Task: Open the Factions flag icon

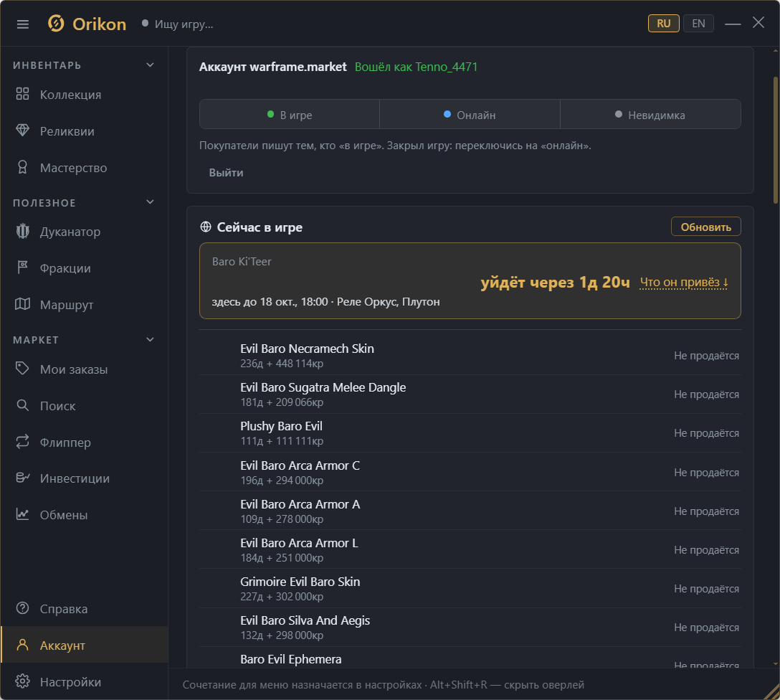Action: click(22, 268)
